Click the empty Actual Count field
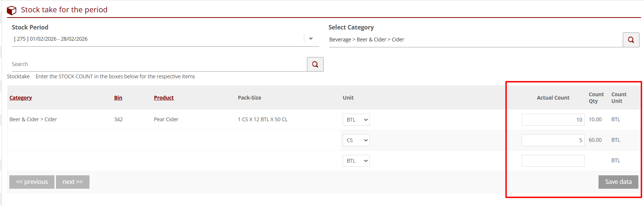 [553, 161]
